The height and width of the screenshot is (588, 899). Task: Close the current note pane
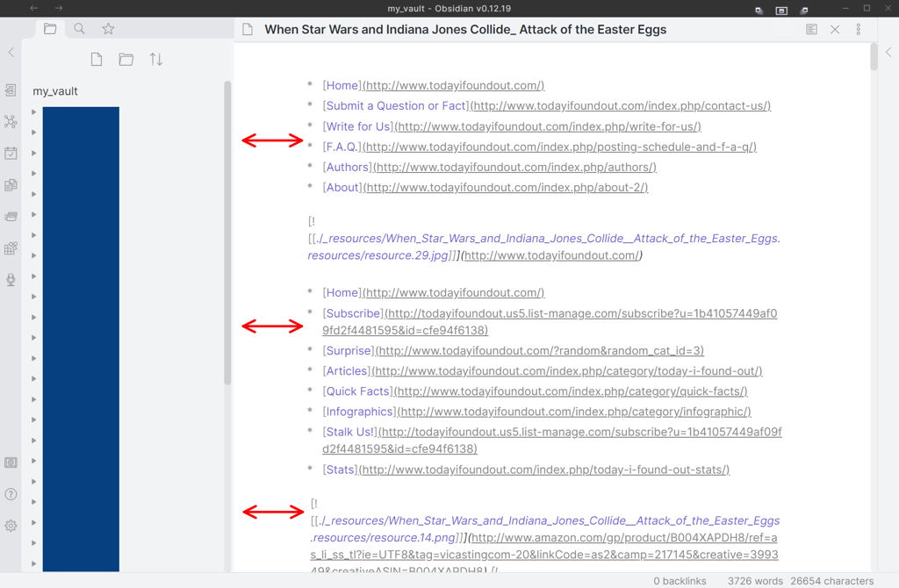pyautogui.click(x=835, y=29)
